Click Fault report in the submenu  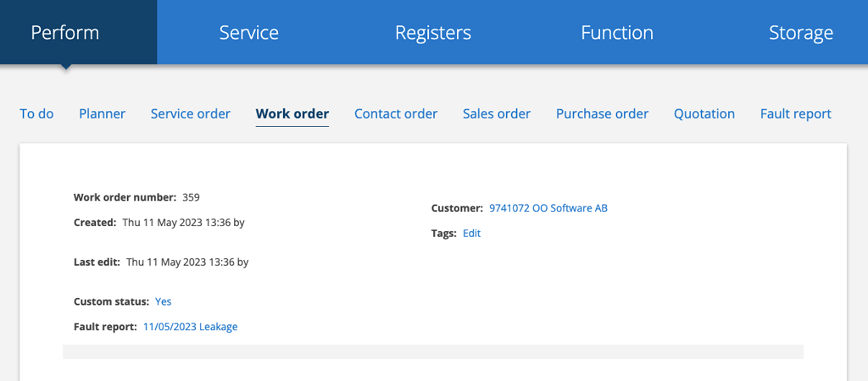[x=795, y=113]
